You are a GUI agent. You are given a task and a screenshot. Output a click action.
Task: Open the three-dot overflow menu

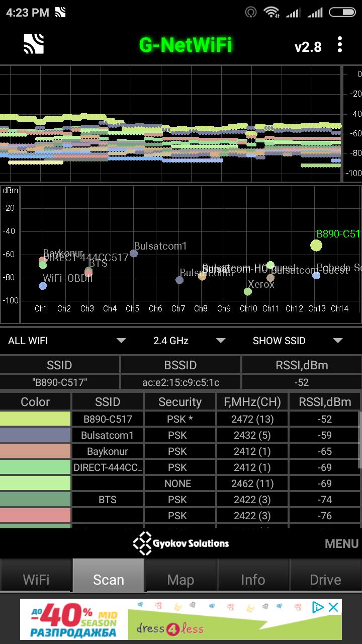point(340,45)
